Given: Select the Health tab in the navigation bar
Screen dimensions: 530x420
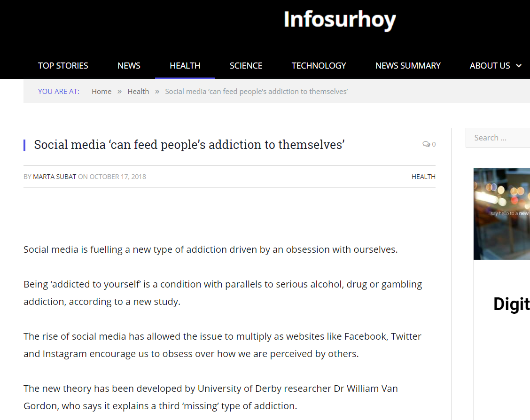Looking at the screenshot, I should [185, 66].
